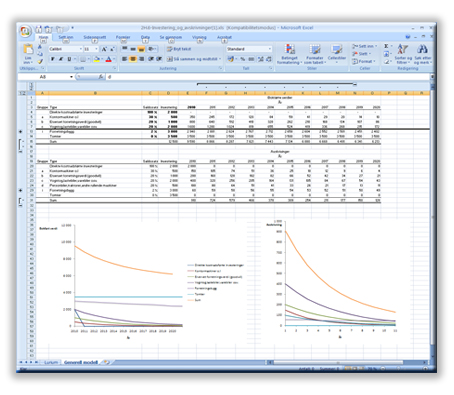This screenshot has height=395, width=454.
Task: Click Søk etter og merk binoculars
Action: point(422,49)
